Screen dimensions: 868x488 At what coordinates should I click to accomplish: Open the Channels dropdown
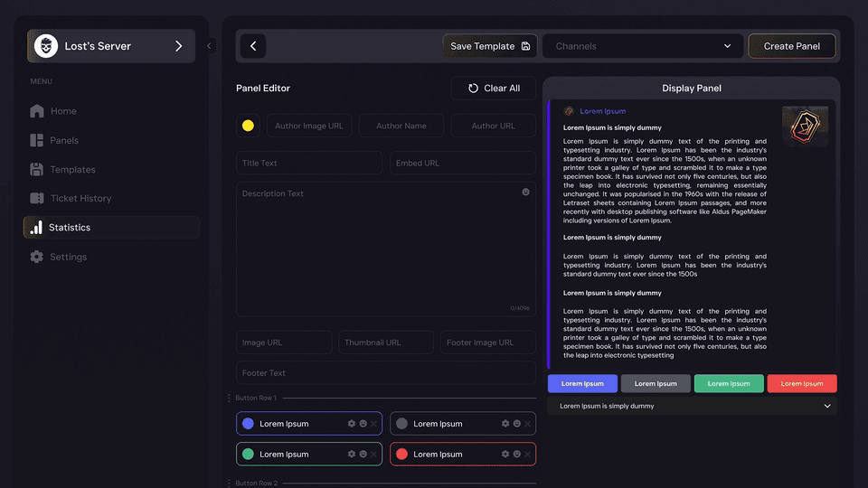pyautogui.click(x=643, y=46)
